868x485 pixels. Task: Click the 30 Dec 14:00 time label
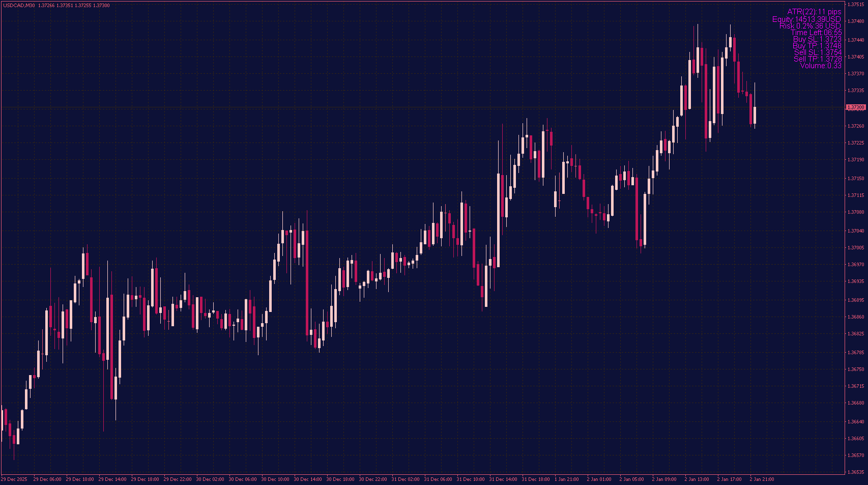(308, 479)
